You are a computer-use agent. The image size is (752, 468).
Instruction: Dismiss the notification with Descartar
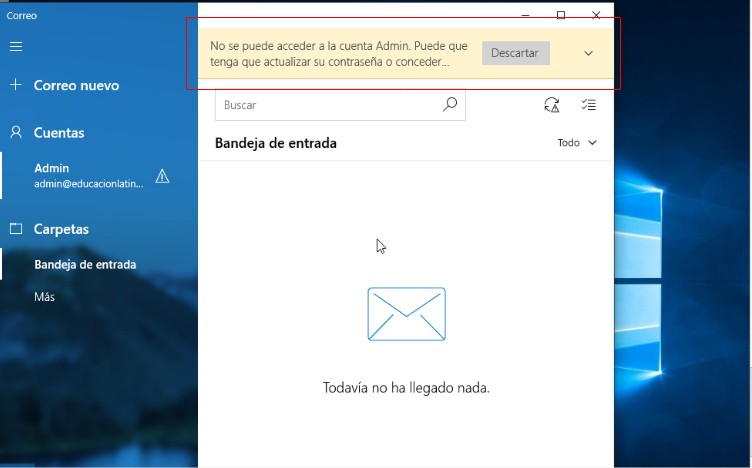tap(516, 53)
